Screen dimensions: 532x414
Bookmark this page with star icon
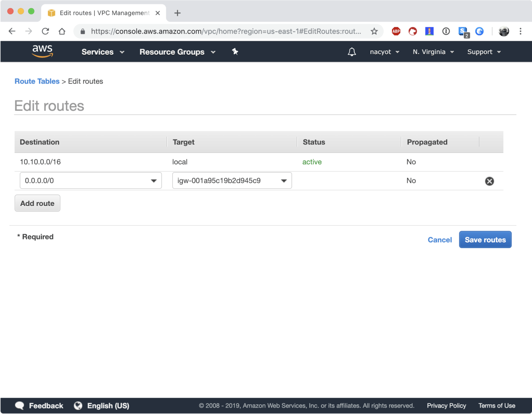pos(374,31)
